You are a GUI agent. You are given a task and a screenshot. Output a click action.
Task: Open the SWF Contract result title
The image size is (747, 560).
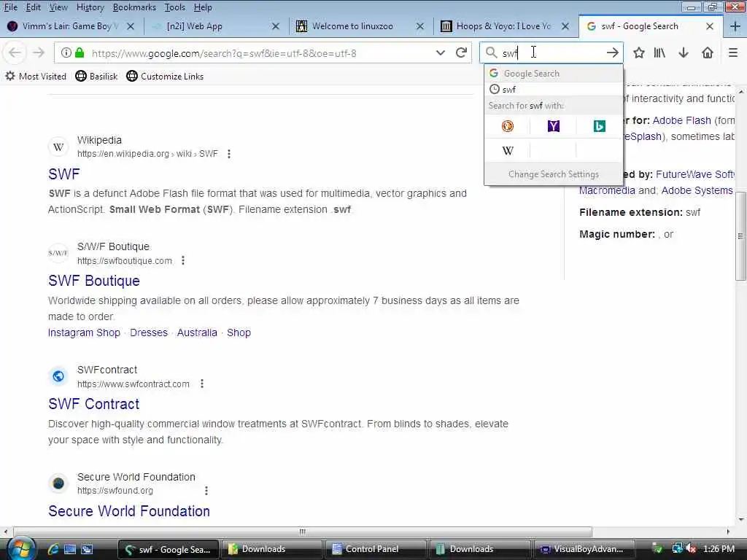coord(94,404)
